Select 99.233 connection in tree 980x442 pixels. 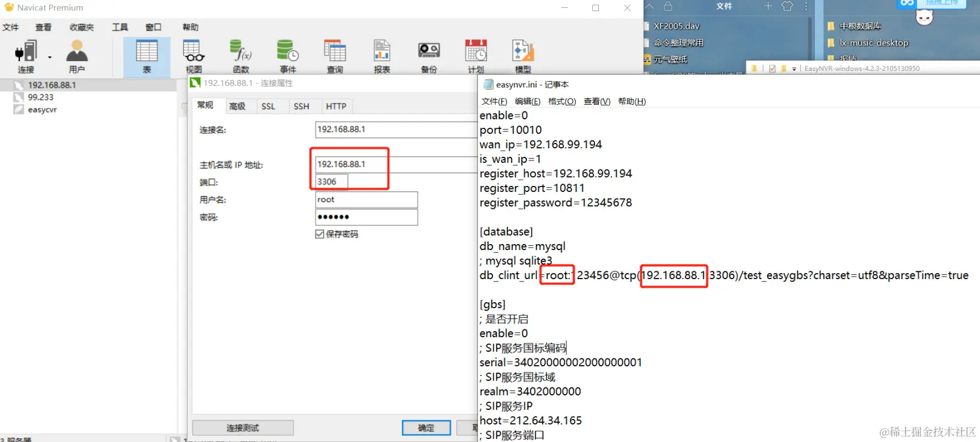click(41, 97)
